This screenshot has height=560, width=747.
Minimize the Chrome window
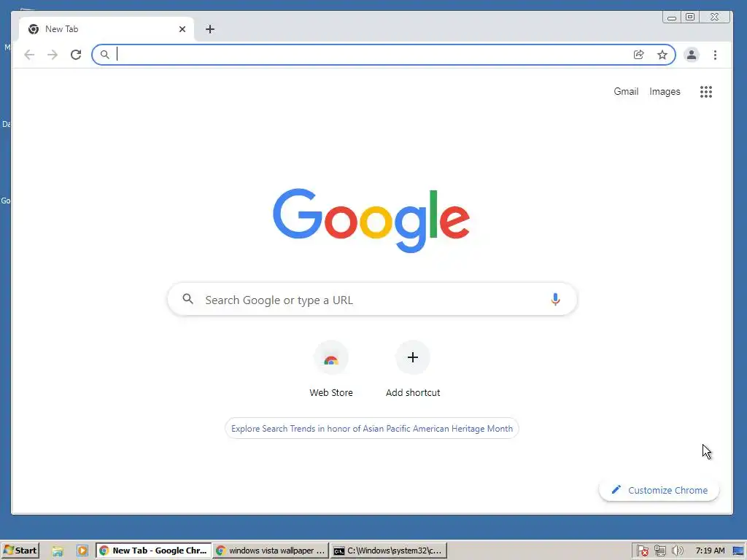672,17
